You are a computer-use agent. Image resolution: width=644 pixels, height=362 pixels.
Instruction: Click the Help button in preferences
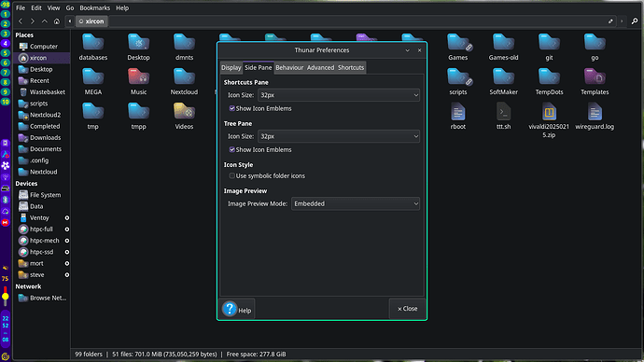(238, 309)
